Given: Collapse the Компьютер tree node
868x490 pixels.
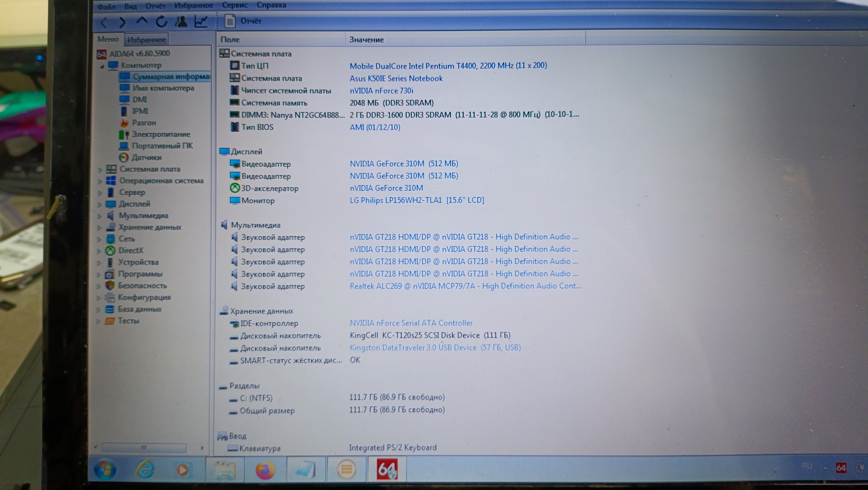Looking at the screenshot, I should pos(102,67).
